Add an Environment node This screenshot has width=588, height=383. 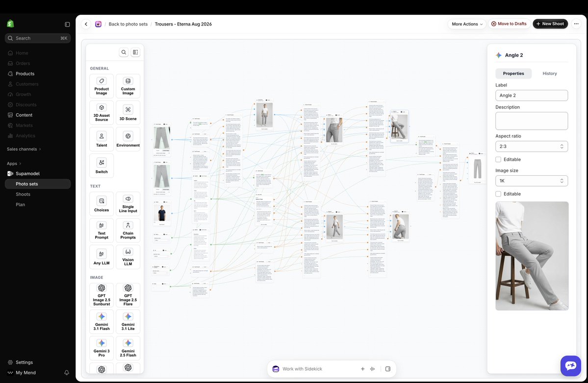coord(128,139)
